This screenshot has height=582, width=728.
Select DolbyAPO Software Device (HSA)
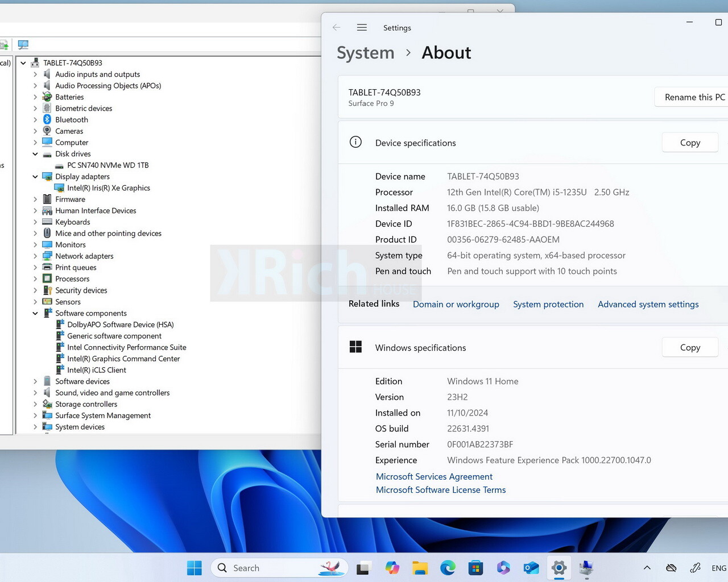tap(121, 325)
